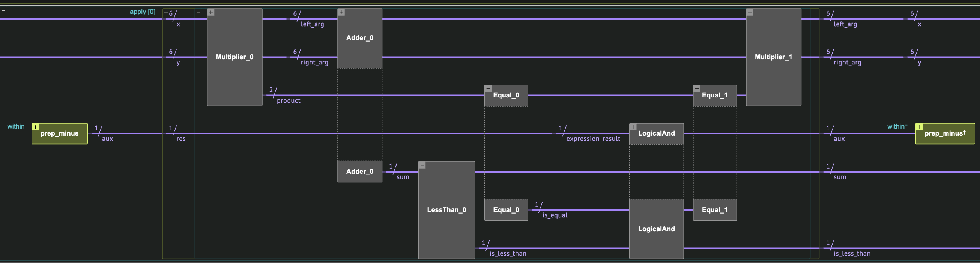
Task: Select the large lower LogicalAnd block
Action: tap(657, 229)
